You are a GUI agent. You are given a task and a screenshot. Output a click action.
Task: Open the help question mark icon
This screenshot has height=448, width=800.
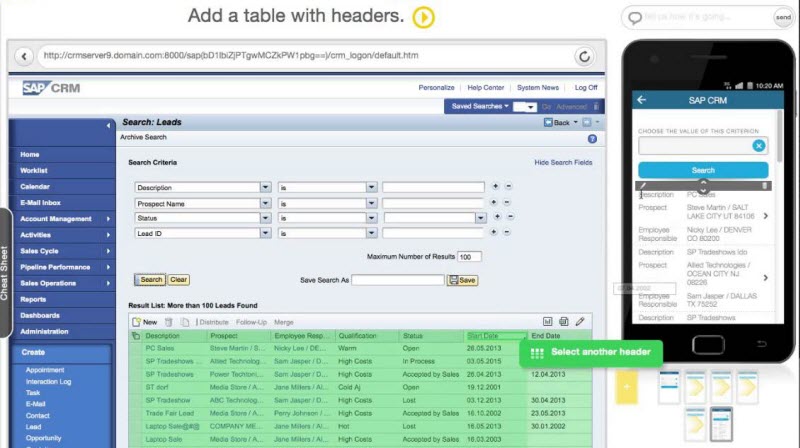592,139
